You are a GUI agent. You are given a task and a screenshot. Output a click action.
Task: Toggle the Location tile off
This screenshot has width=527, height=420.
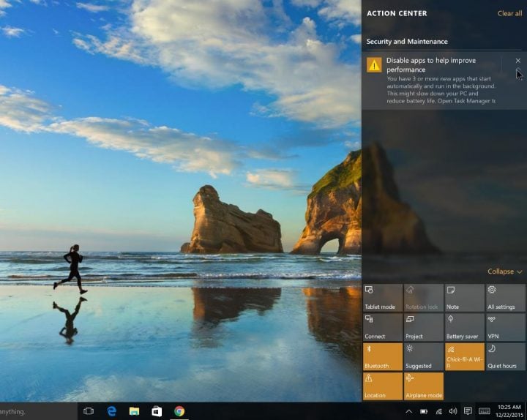point(383,386)
